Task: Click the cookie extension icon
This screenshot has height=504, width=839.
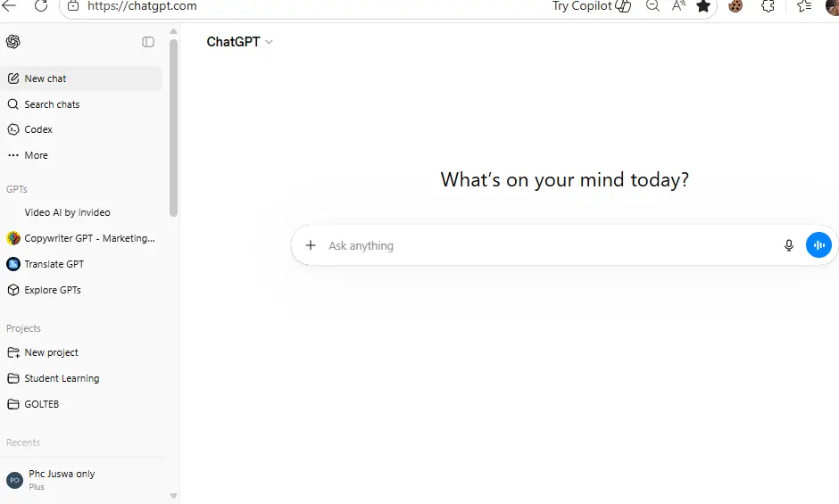Action: (x=735, y=6)
